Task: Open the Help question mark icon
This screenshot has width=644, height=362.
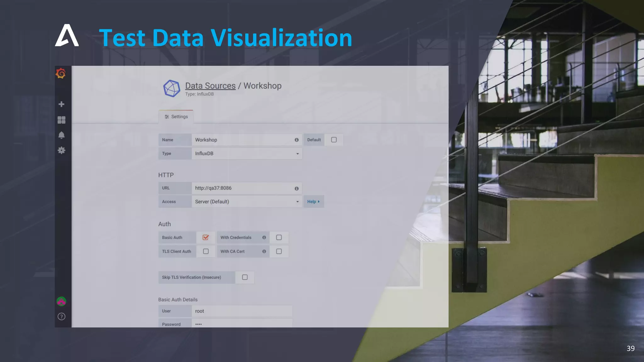Action: click(61, 316)
